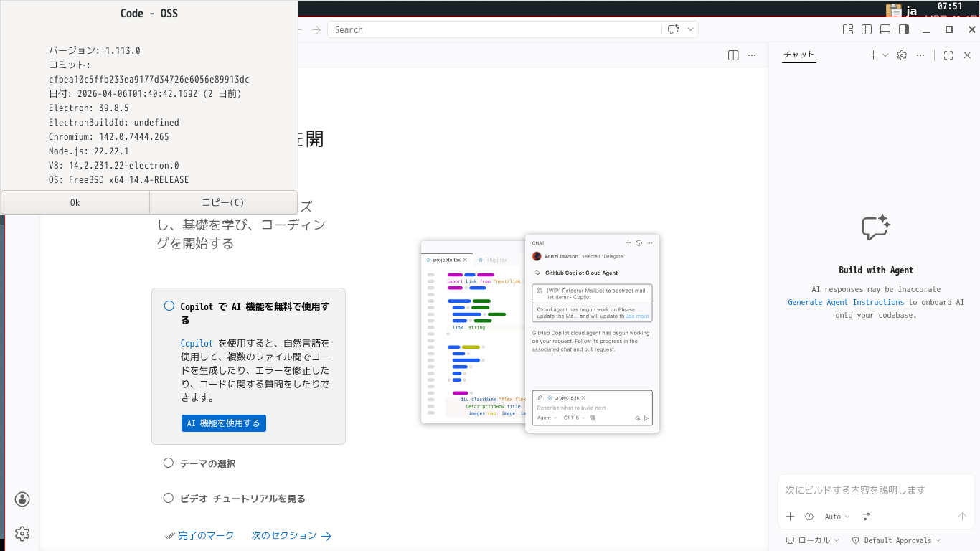Click the 07:51 system clock
This screenshot has height=551, width=980.
(x=950, y=6)
